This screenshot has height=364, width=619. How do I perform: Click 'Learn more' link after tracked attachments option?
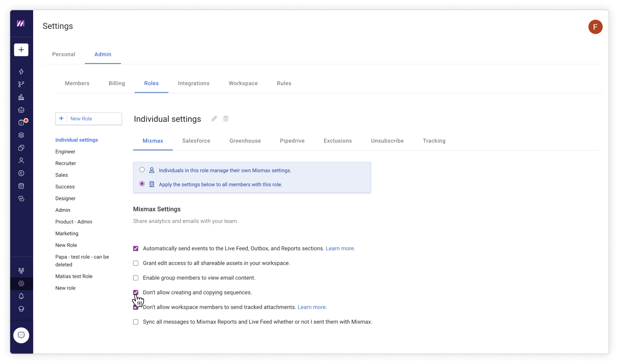point(312,307)
